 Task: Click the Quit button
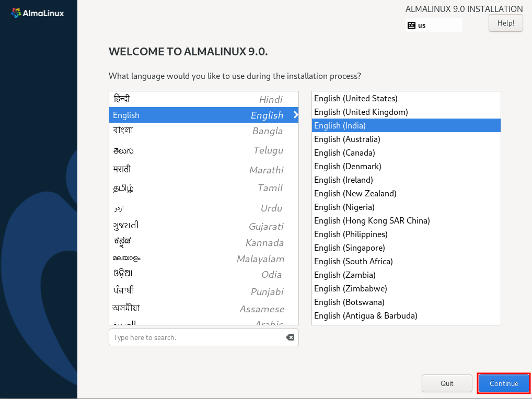tap(447, 383)
